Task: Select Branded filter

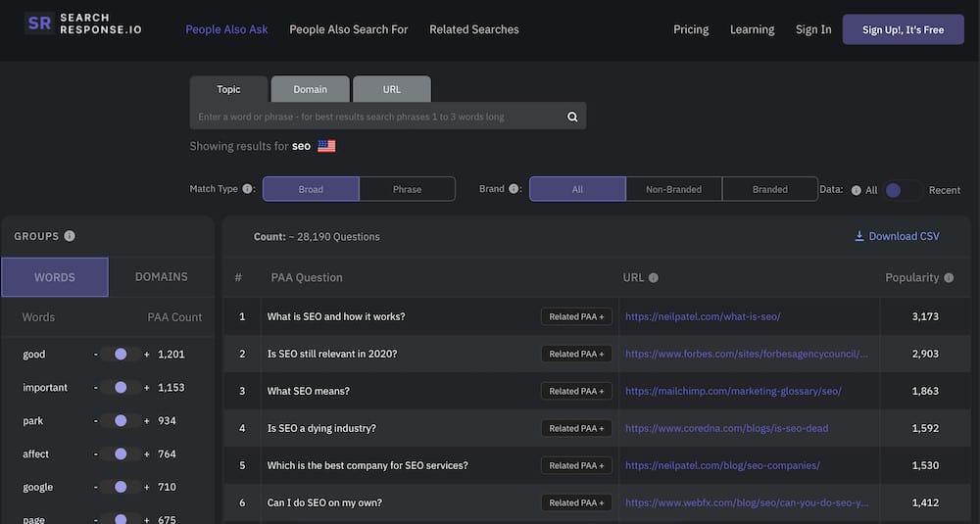Action: click(x=770, y=189)
